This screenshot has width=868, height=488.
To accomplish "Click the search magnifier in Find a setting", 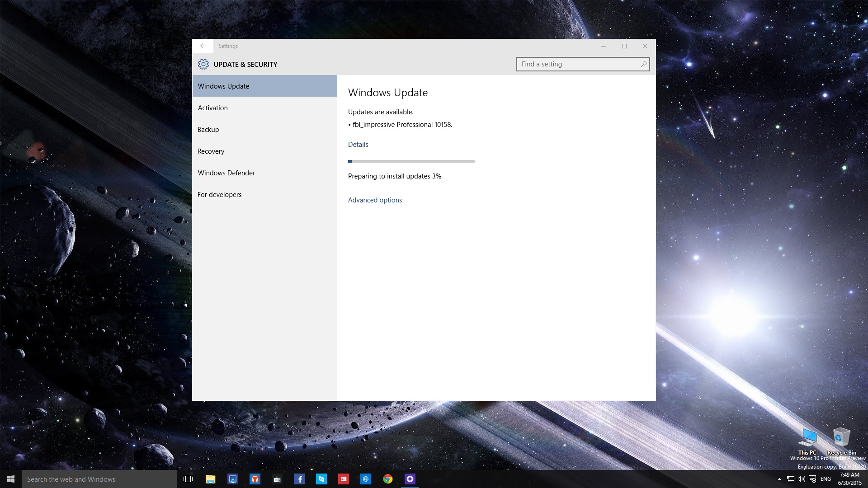I will click(x=643, y=64).
